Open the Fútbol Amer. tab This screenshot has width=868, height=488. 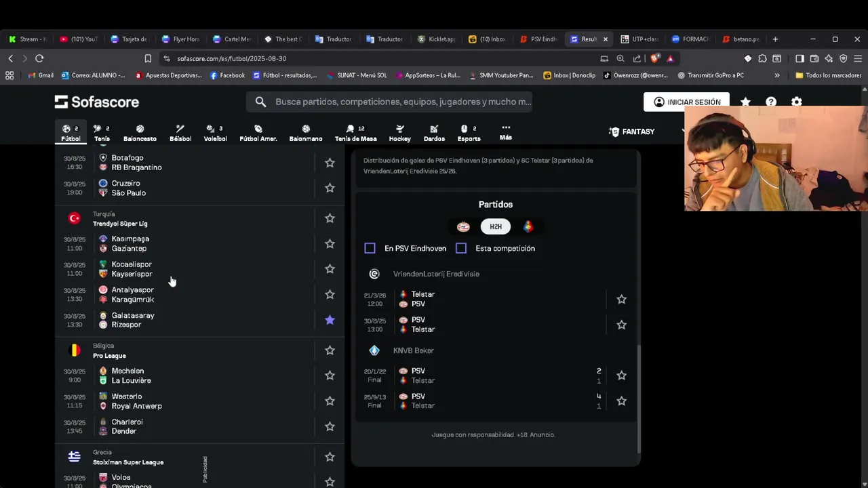258,133
